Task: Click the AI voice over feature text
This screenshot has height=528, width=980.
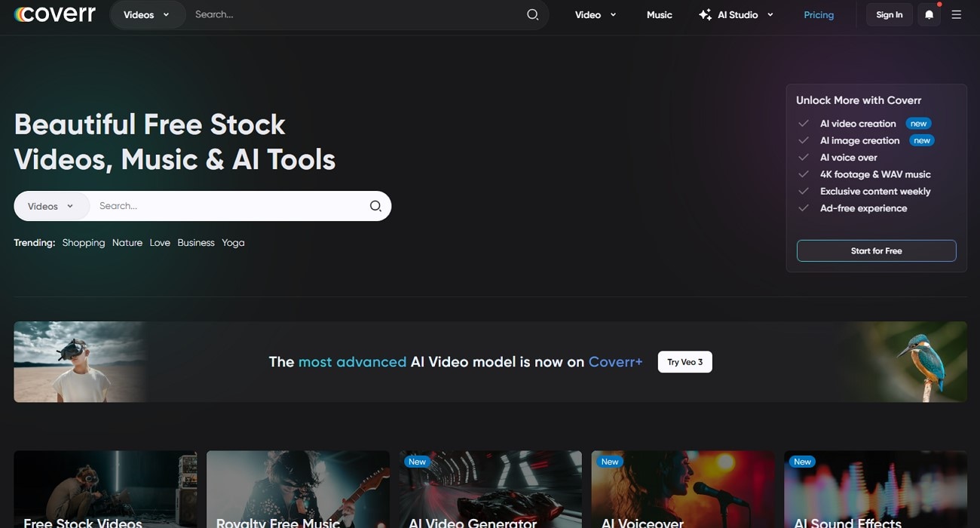Action: click(849, 158)
